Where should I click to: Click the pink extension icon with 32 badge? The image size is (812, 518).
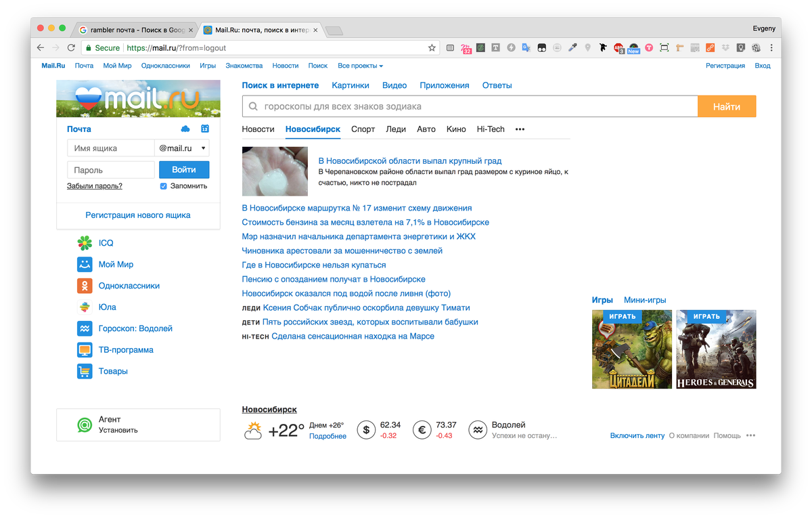tap(466, 48)
